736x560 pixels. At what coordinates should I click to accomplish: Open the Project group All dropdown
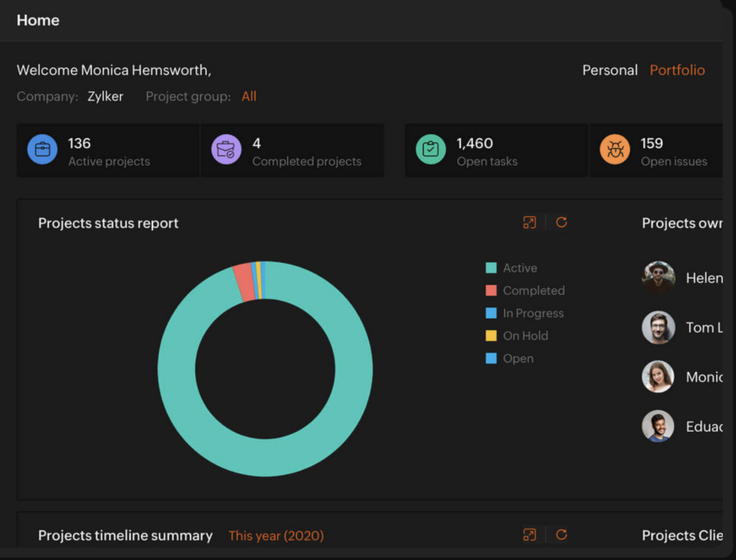pyautogui.click(x=249, y=96)
